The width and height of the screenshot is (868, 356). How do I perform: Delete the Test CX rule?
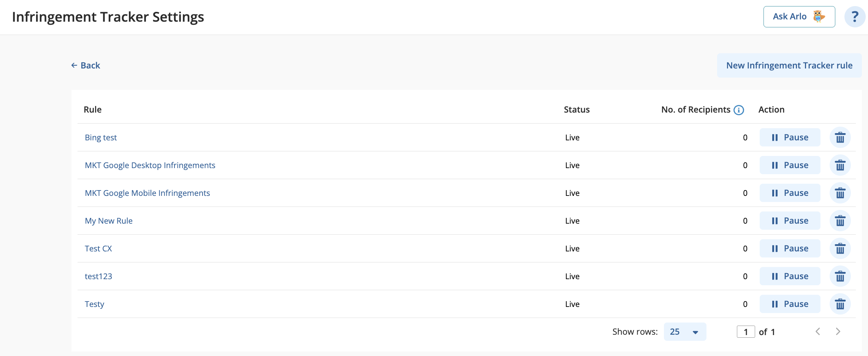pyautogui.click(x=840, y=248)
